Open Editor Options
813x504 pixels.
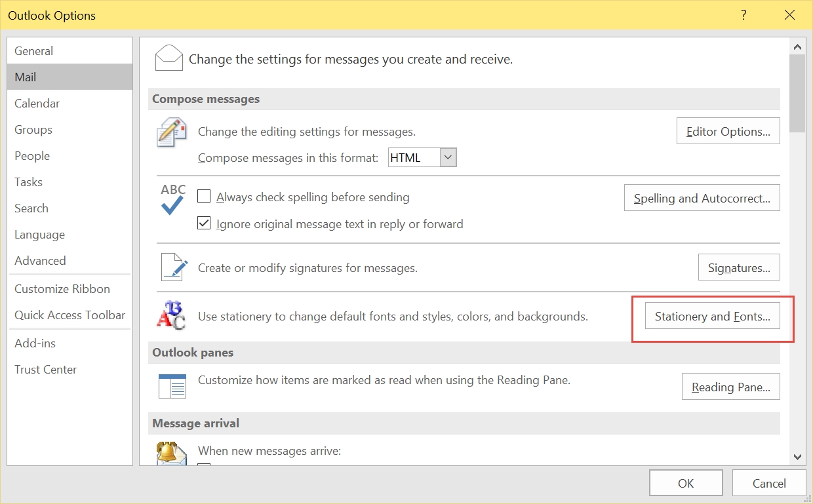pos(728,131)
